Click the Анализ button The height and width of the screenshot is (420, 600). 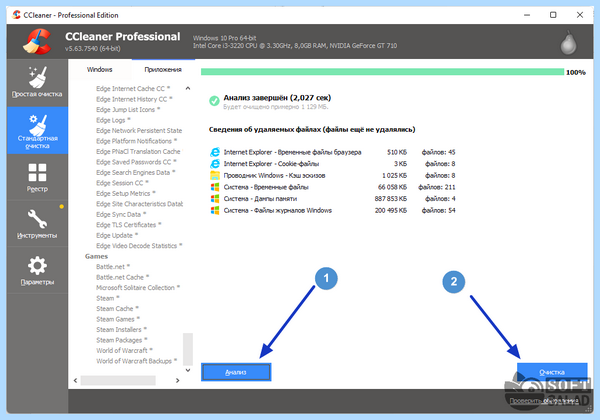pyautogui.click(x=236, y=372)
